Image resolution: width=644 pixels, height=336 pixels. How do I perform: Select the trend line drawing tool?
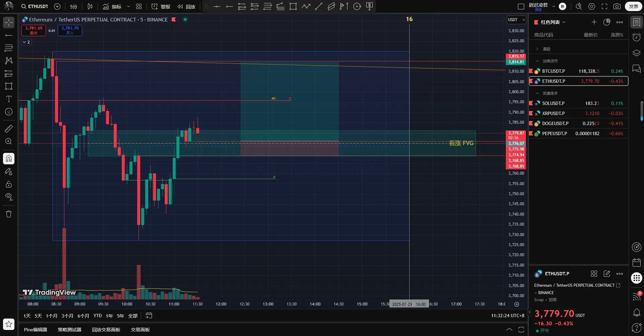click(9, 35)
